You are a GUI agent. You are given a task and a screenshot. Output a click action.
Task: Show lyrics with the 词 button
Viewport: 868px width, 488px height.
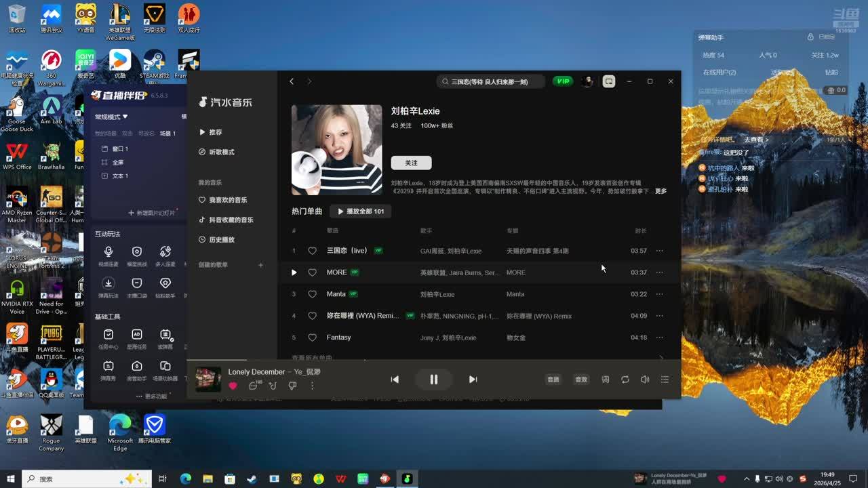coord(606,380)
